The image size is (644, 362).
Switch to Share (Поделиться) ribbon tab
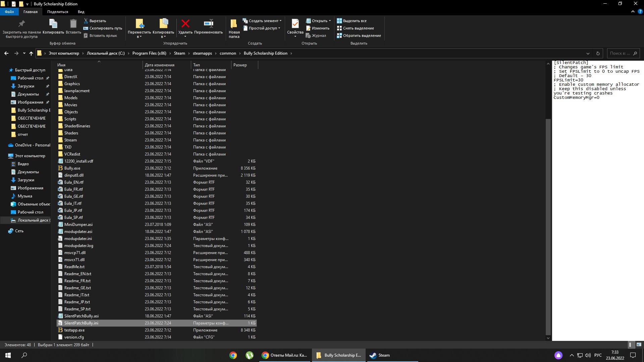click(x=58, y=12)
